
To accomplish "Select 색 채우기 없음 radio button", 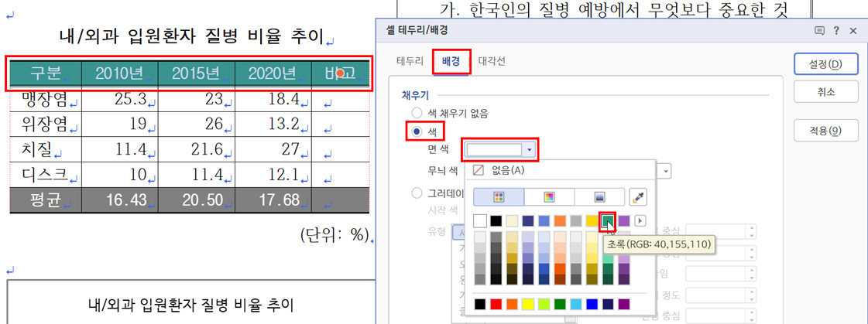I will [417, 114].
